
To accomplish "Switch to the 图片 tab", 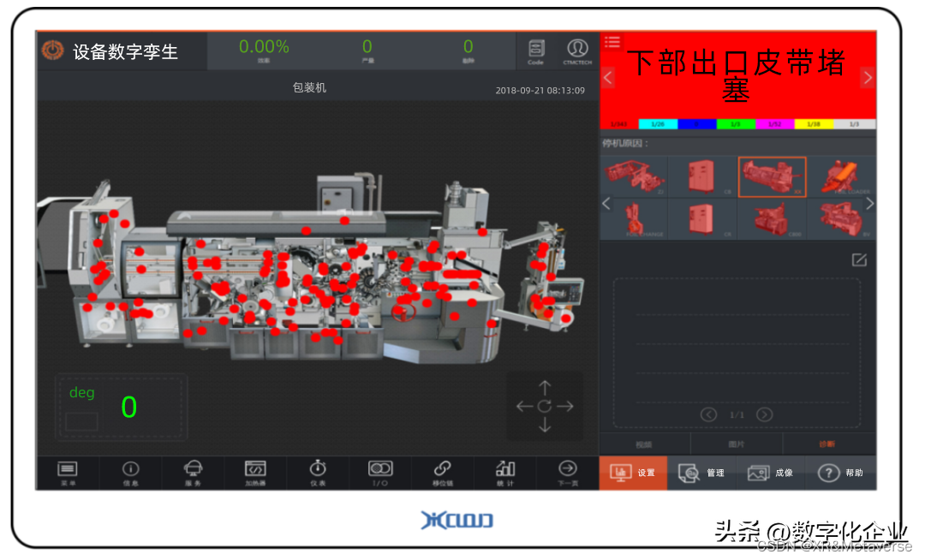I will click(x=736, y=444).
